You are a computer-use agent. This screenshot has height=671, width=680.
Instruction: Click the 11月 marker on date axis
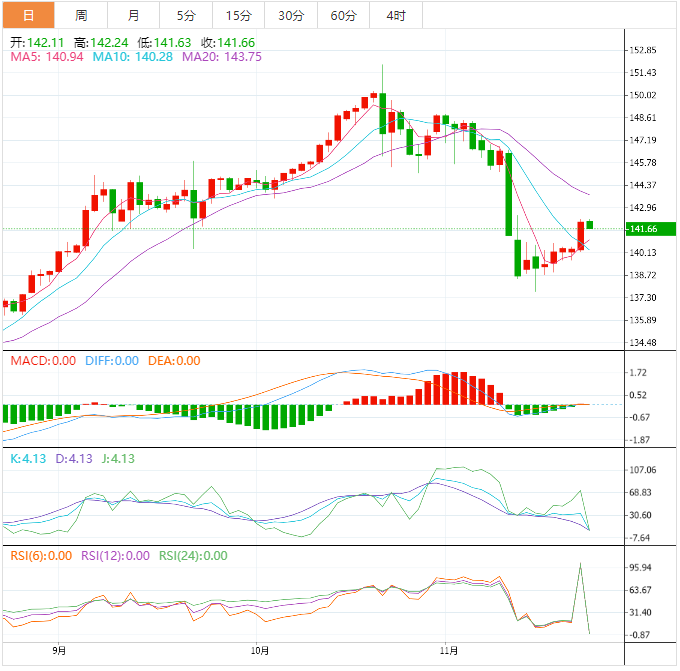click(450, 651)
